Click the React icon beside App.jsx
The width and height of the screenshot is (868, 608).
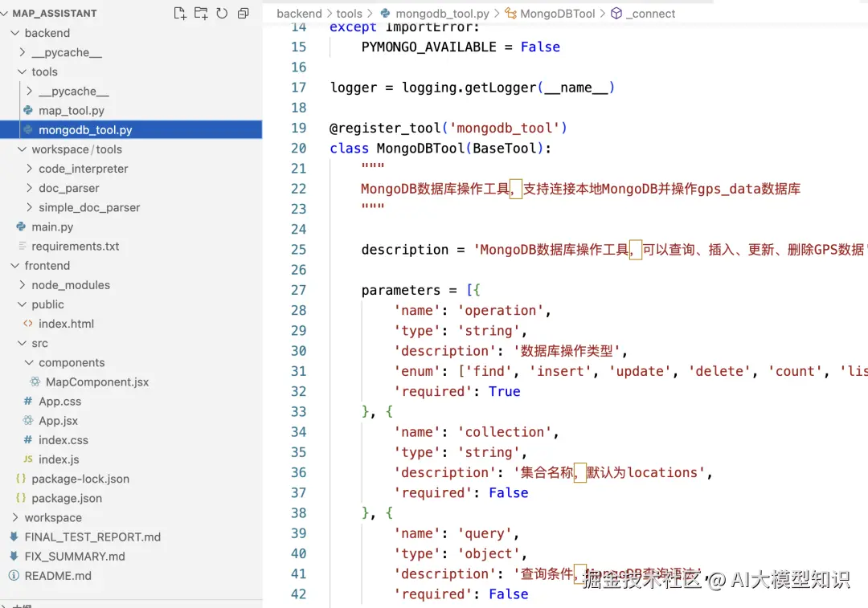pyautogui.click(x=28, y=420)
